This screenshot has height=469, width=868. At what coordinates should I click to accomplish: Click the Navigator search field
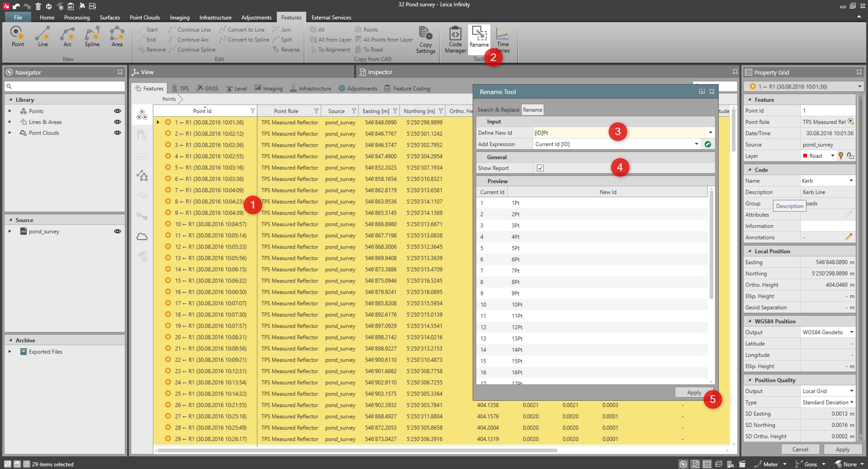coord(65,86)
